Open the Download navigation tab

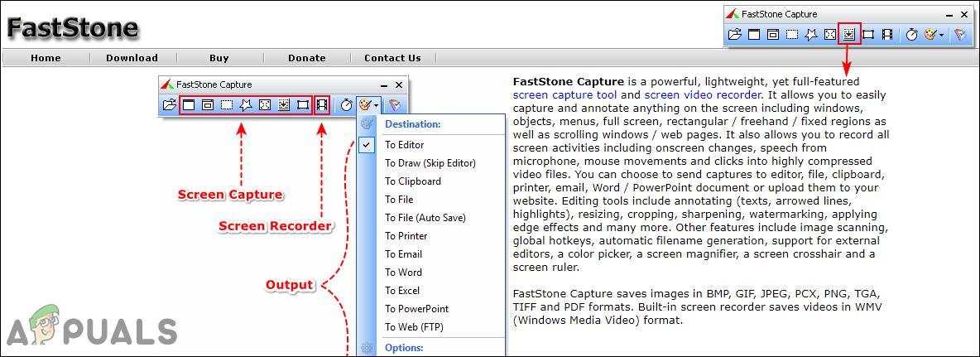132,58
